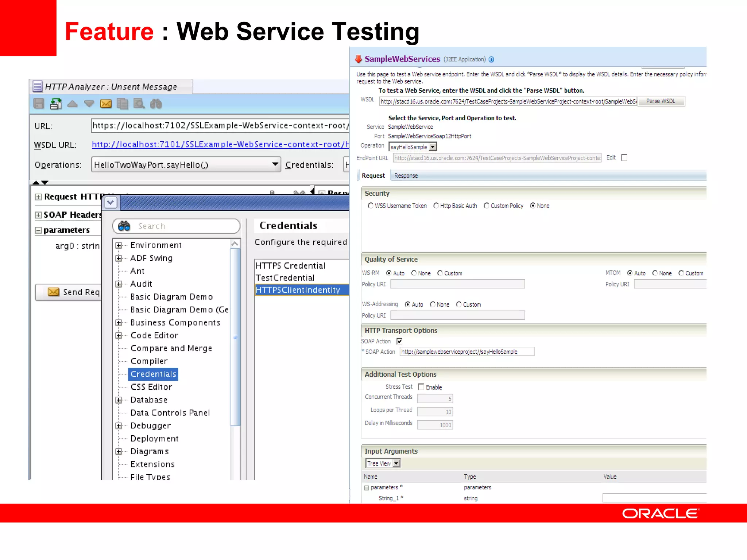
Task: Select HTTPS Credential in credentials list
Action: pyautogui.click(x=302, y=265)
